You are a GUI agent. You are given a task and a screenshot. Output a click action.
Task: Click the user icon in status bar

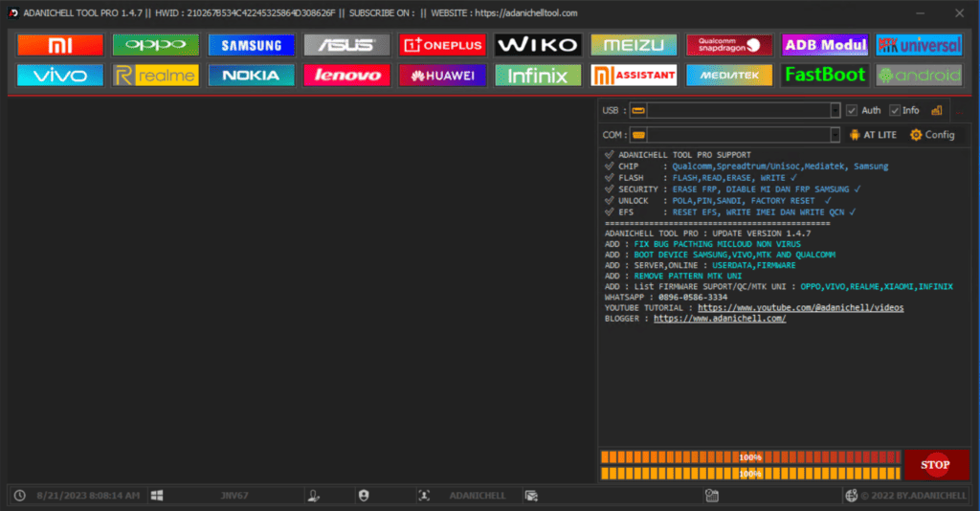pos(314,496)
